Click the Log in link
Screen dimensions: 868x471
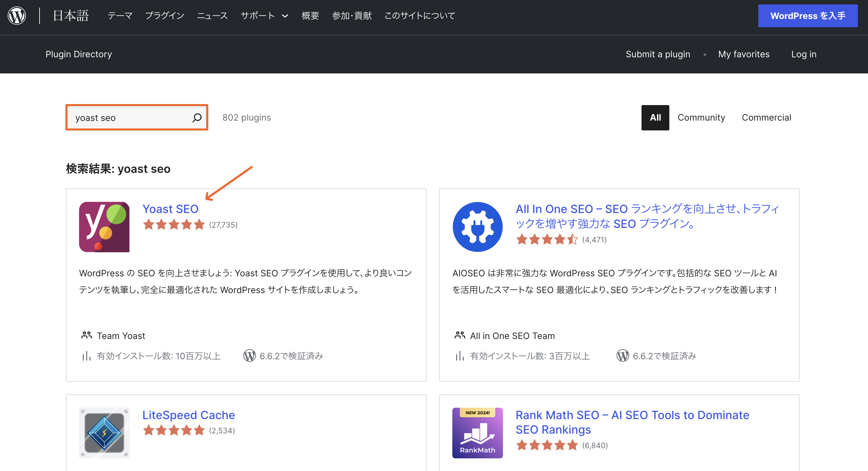point(804,54)
